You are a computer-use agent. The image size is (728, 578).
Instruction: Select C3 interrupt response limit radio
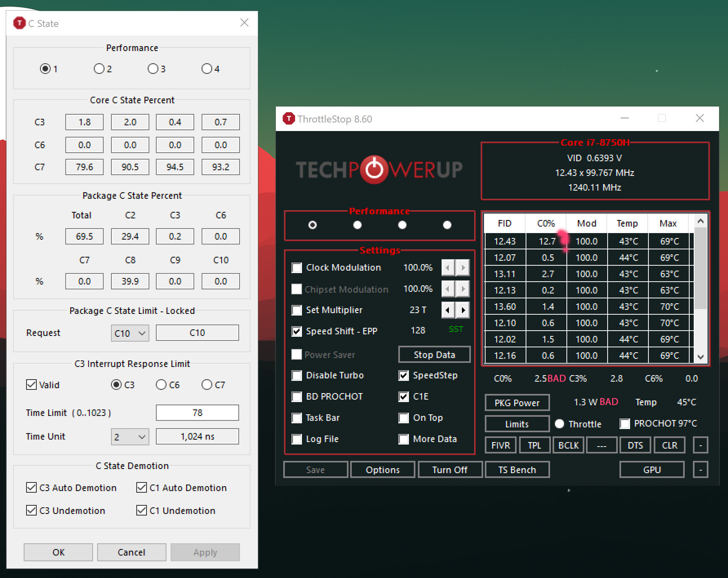[116, 385]
